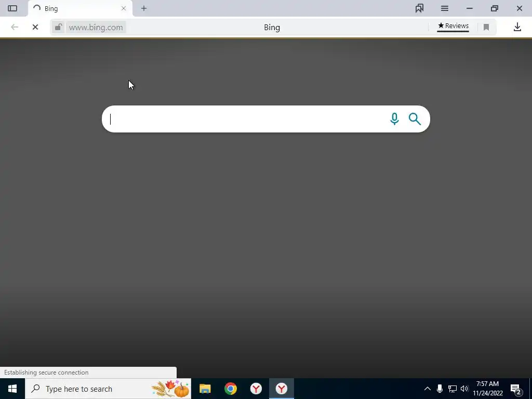Open the browser hamburger menu
532x399 pixels.
point(445,8)
